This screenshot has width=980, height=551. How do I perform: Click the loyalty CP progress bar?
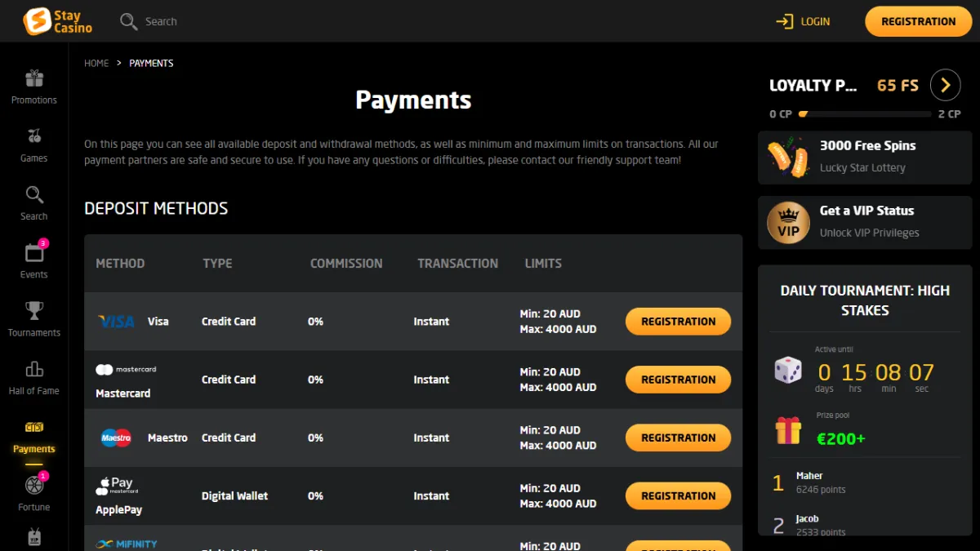(865, 114)
